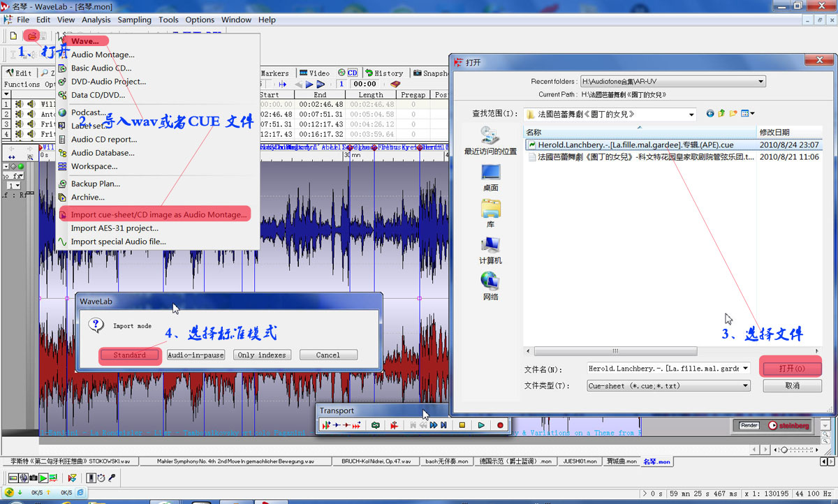Screen dimensions: 838x504
Task: Expand the 查找范围 folder dropdown
Action: [x=691, y=114]
